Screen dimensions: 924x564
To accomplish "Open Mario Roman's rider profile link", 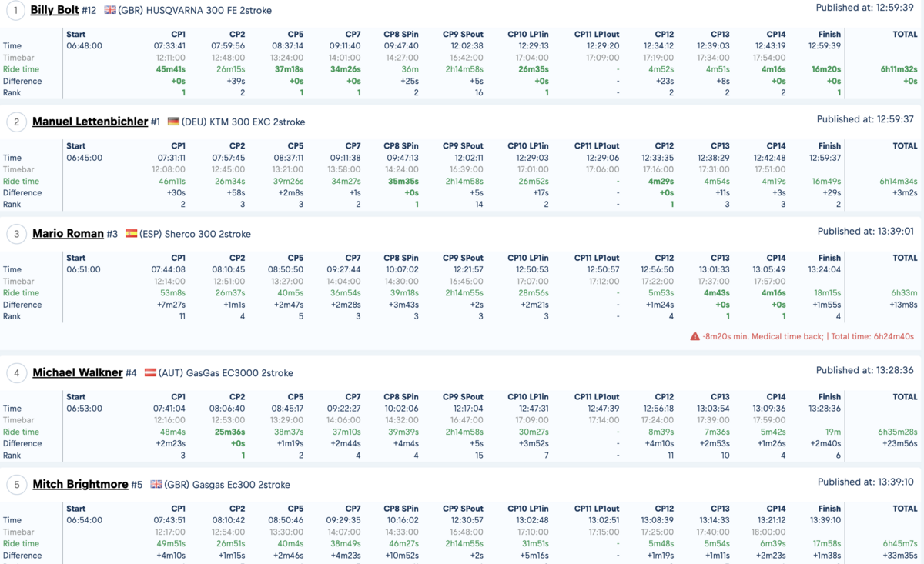I will coord(68,233).
